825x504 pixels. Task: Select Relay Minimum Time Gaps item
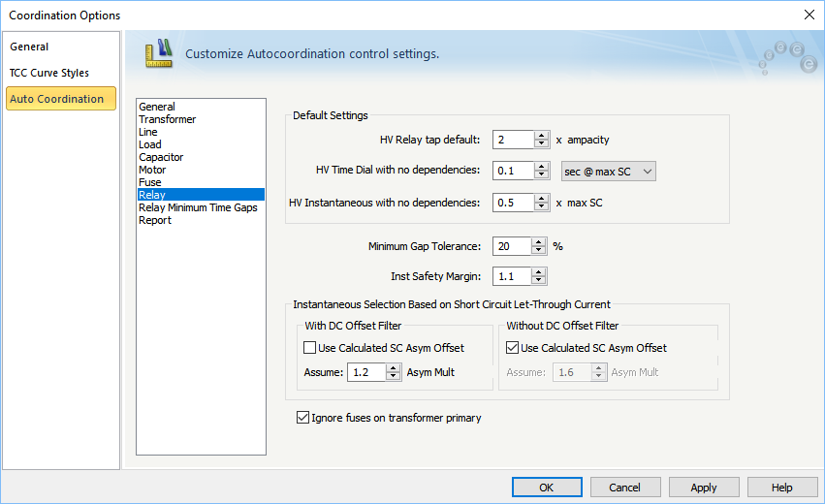click(198, 207)
